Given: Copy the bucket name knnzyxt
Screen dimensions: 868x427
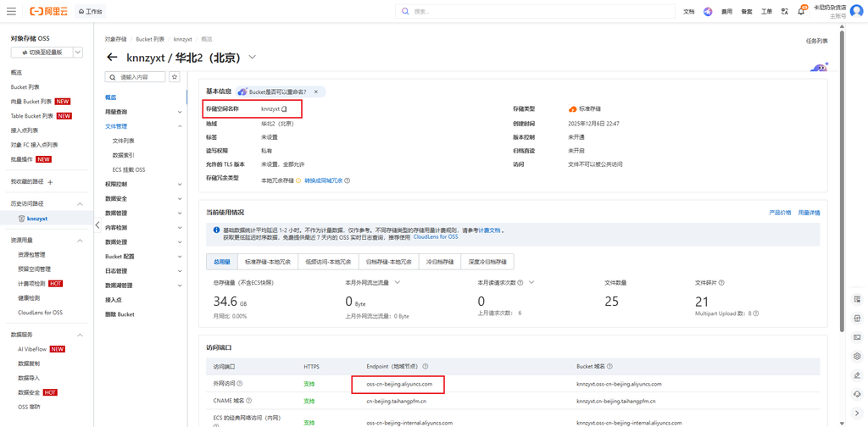Looking at the screenshot, I should point(284,109).
